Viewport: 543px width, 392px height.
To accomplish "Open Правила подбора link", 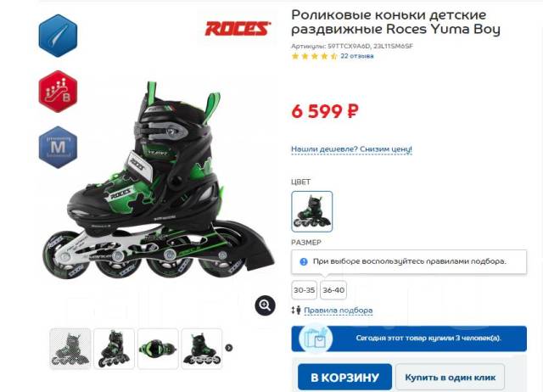I will pos(339,311).
